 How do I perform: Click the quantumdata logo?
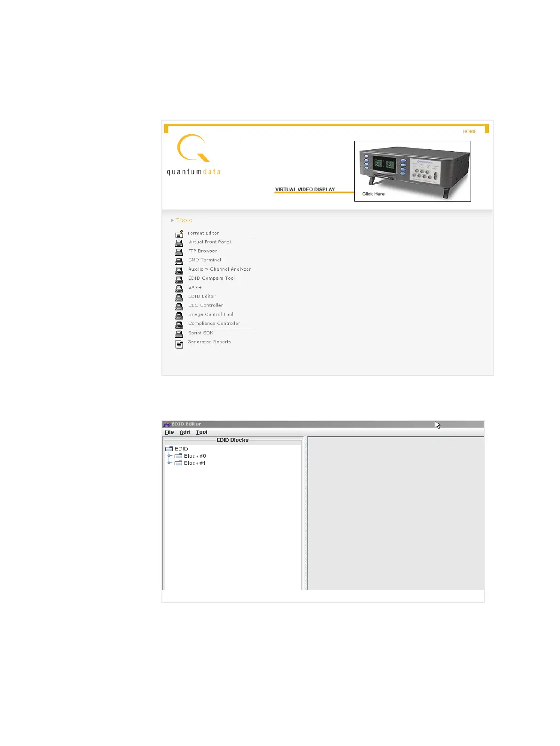point(193,155)
